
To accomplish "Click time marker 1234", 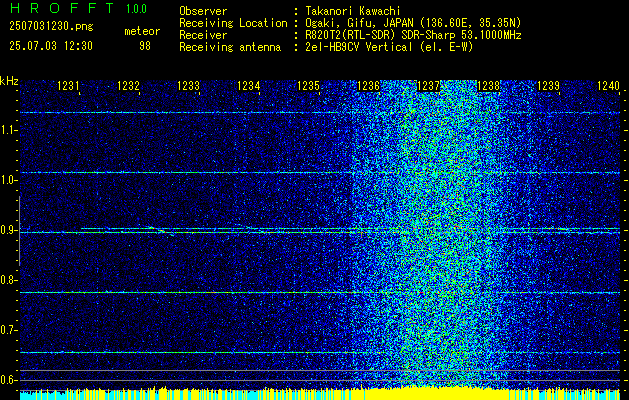I will click(x=248, y=86).
